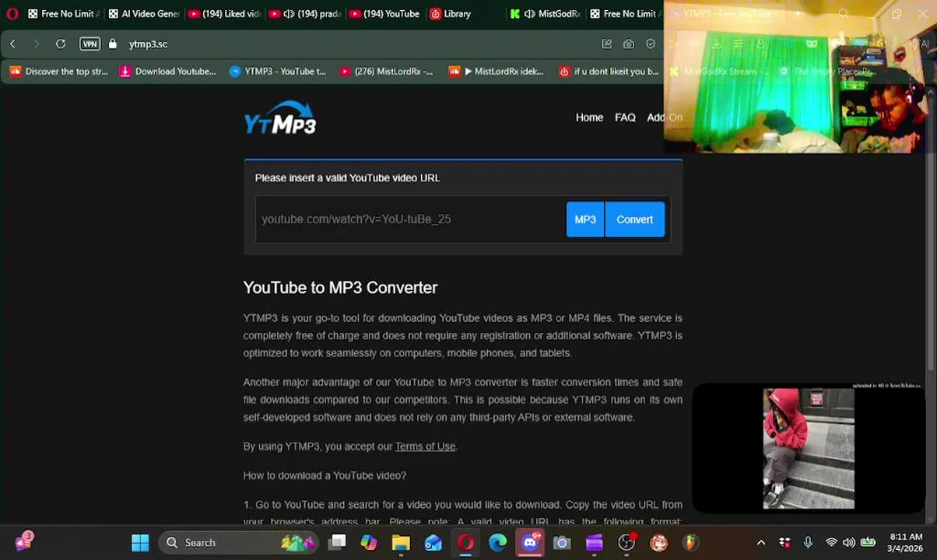Screen dimensions: 937x560
Task: Open the Opera main menu icon
Action: (x=12, y=13)
